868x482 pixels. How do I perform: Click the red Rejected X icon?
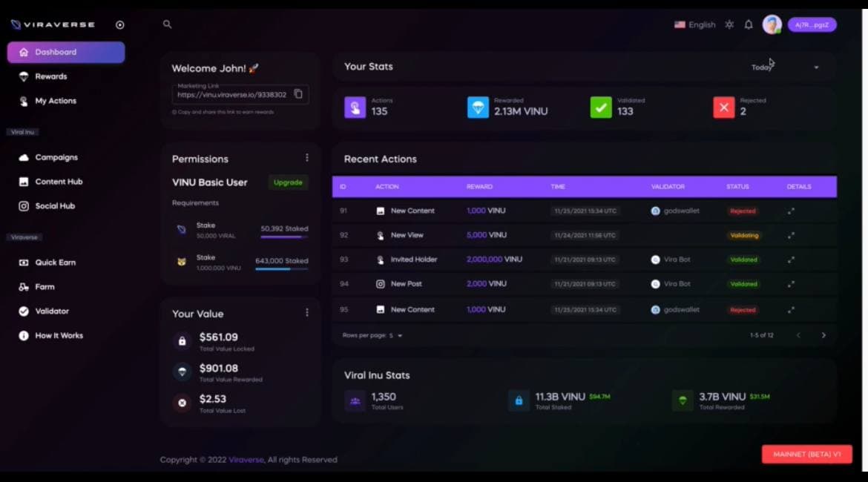tap(723, 108)
